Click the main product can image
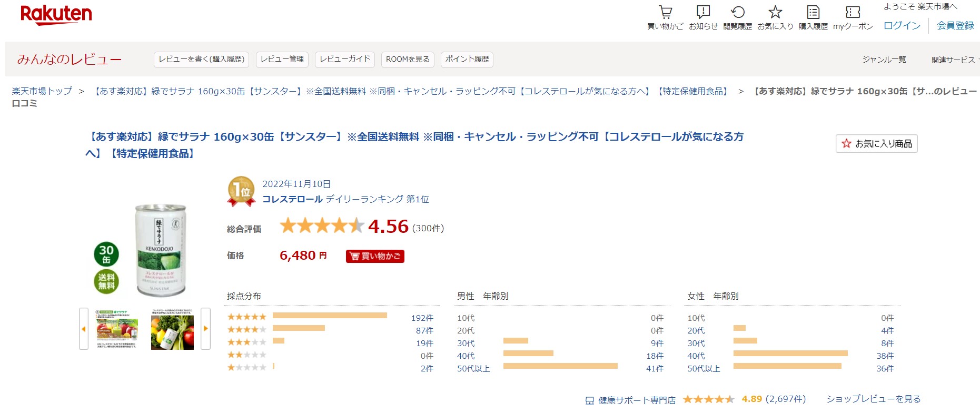 pos(161,250)
